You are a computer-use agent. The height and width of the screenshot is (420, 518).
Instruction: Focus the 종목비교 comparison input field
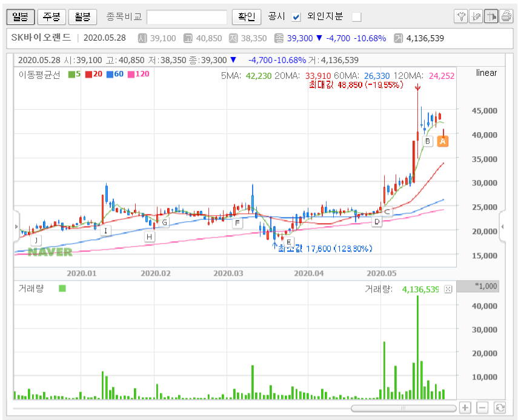pos(187,17)
